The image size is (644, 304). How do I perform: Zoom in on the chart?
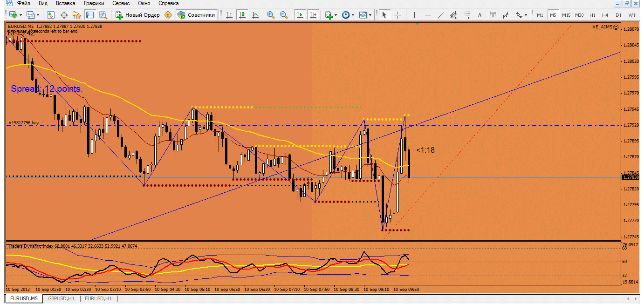pos(271,15)
